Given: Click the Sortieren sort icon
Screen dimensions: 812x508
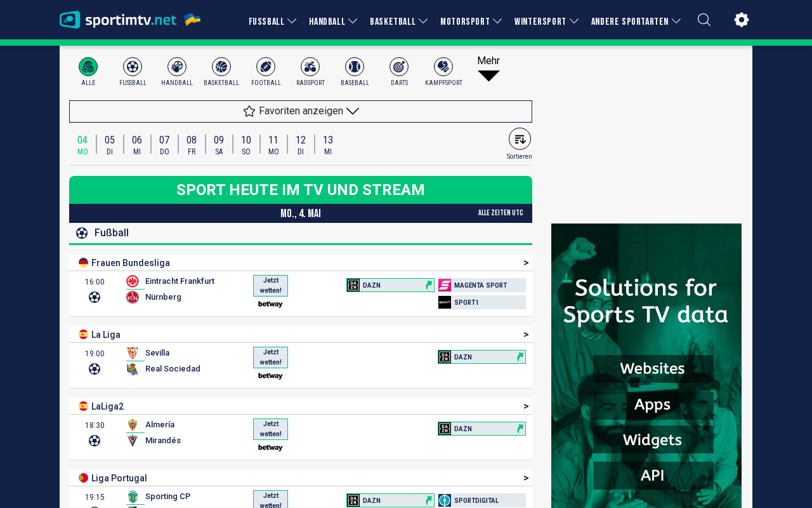Looking at the screenshot, I should tap(520, 139).
